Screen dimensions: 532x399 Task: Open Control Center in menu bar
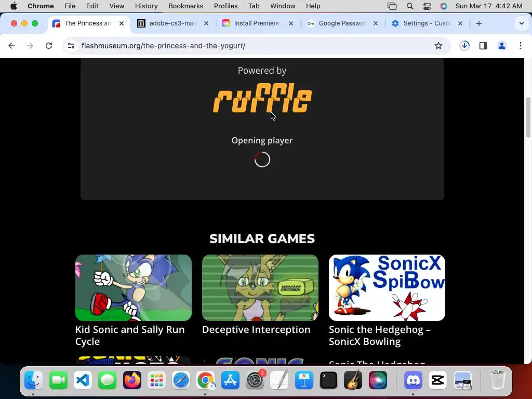[x=427, y=6]
